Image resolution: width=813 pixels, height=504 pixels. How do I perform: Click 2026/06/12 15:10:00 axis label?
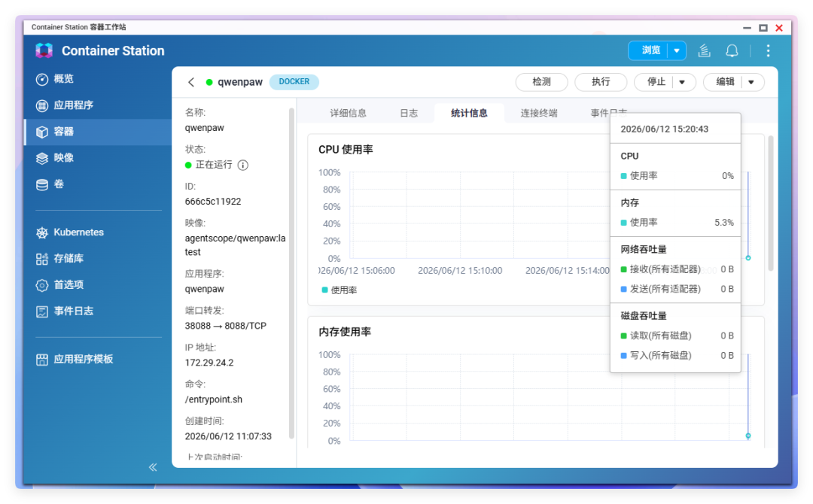tap(460, 270)
